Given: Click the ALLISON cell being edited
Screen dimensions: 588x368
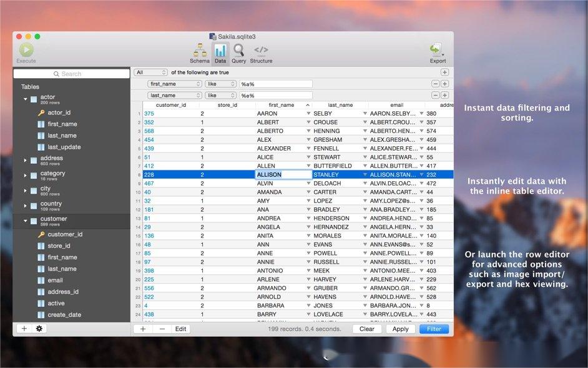Looking at the screenshot, I should pyautogui.click(x=283, y=174).
